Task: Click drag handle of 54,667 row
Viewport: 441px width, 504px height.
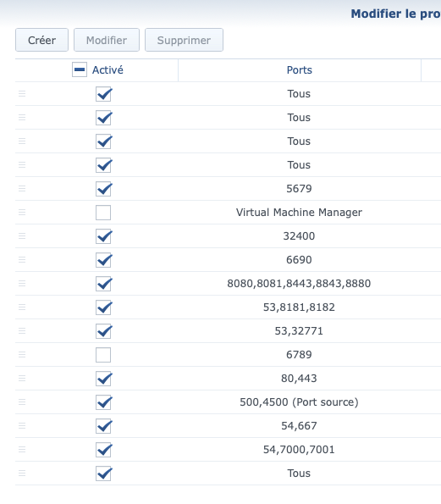Action: [x=22, y=425]
